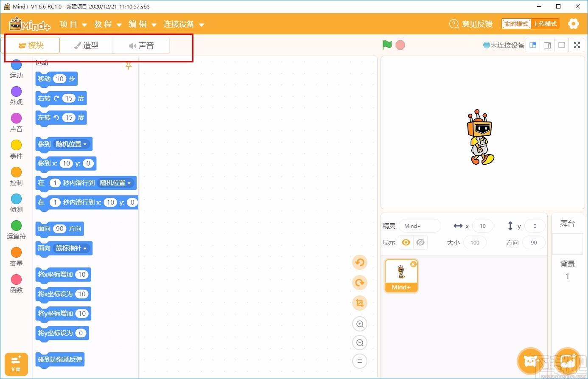
Task: Edit the sprite name field Mind+
Action: (420, 226)
